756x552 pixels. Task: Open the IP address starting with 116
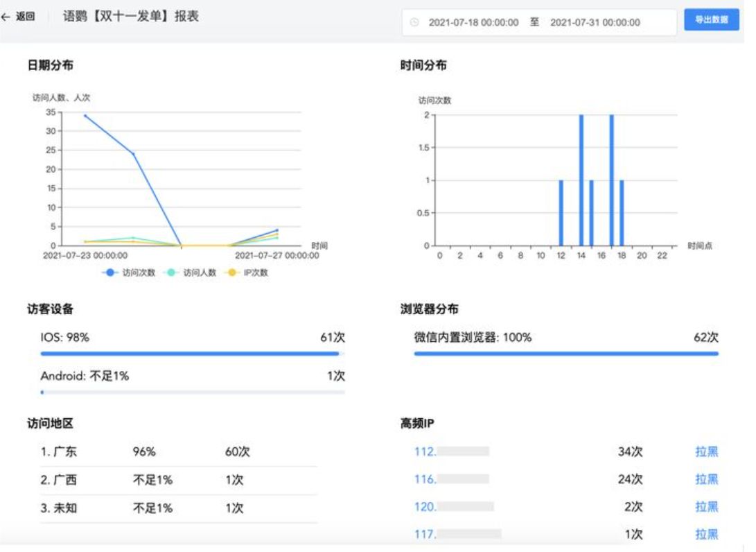coord(425,479)
